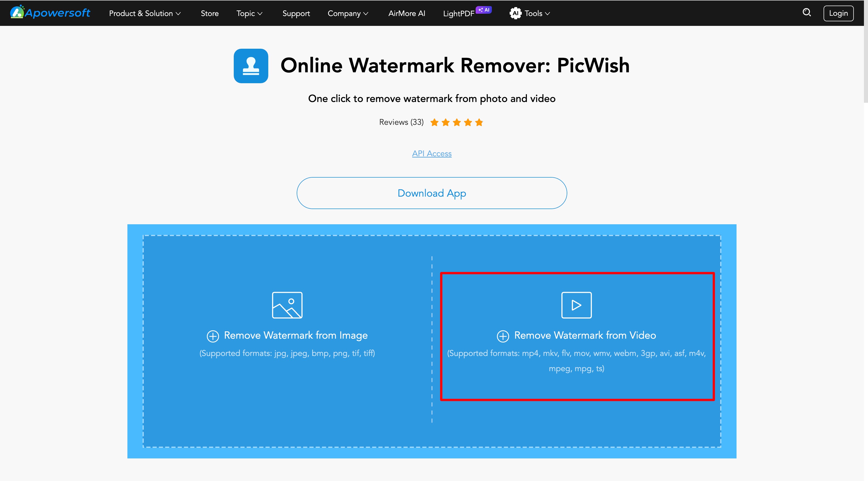Click the Login button
This screenshot has height=481, width=868.
[x=838, y=13]
